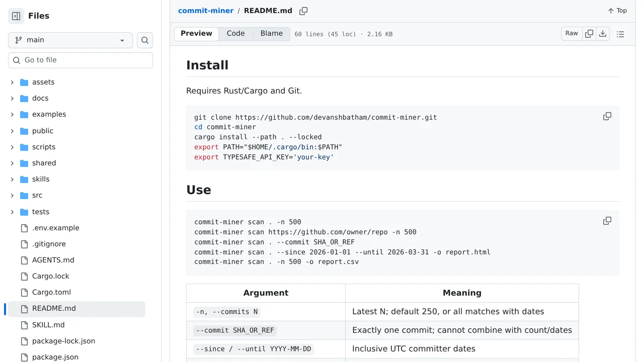This screenshot has height=362, width=644.
Task: Click the package-lock.json file icon
Action: [24, 341]
